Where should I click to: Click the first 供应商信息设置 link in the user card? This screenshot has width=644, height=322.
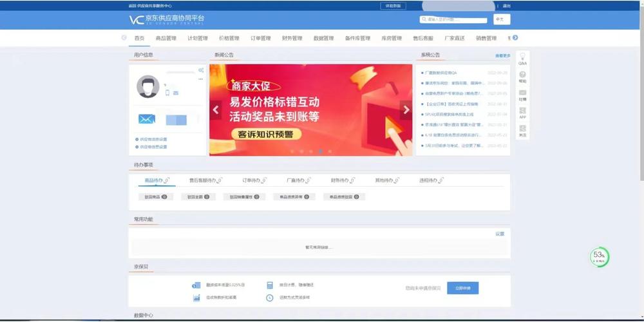coord(153,139)
